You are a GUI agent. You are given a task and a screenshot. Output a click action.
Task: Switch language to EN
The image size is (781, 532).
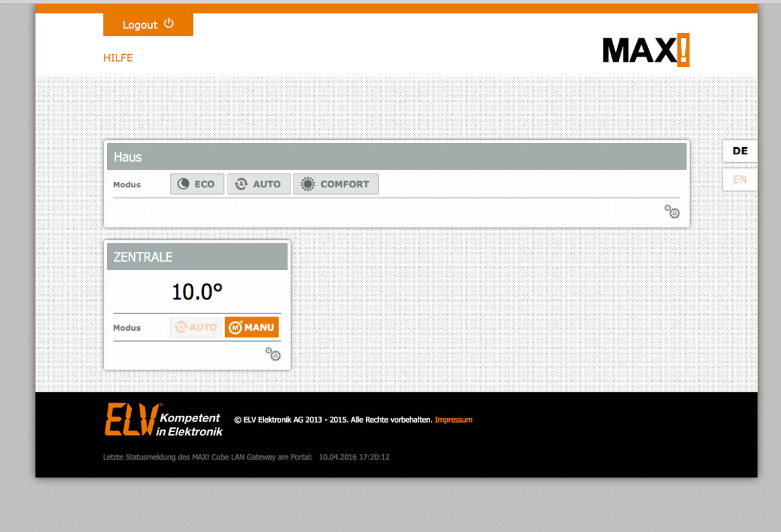(740, 179)
